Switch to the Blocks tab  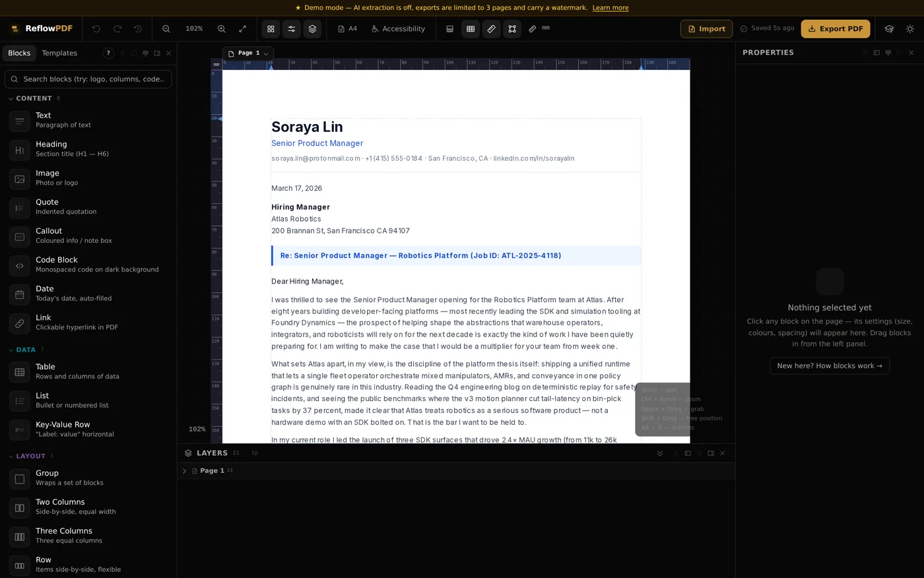pyautogui.click(x=19, y=53)
